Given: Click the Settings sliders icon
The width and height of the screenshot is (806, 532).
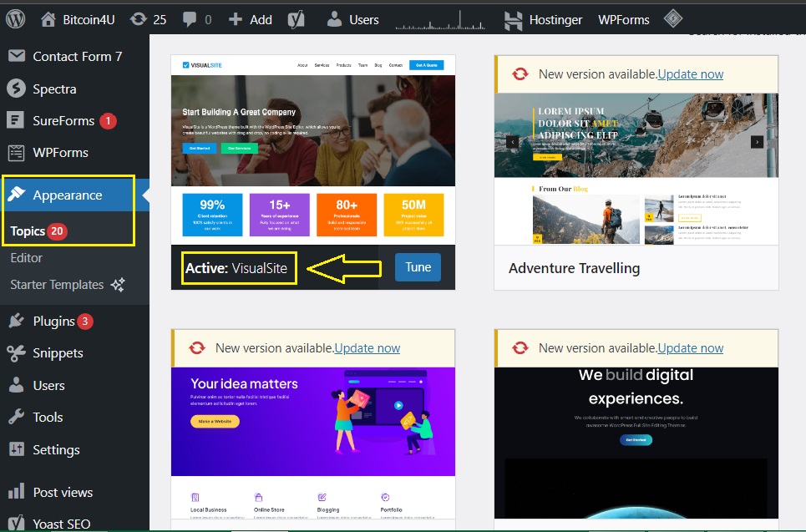Looking at the screenshot, I should pyautogui.click(x=17, y=449).
